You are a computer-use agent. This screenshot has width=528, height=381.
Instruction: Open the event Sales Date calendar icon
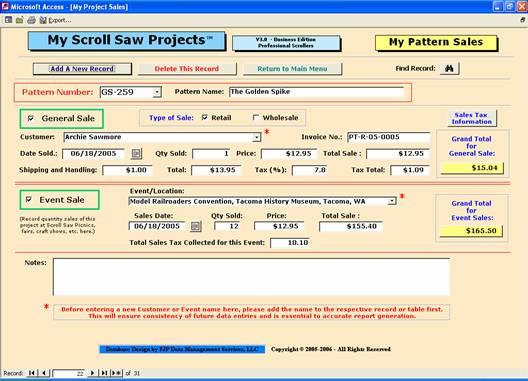(x=196, y=226)
